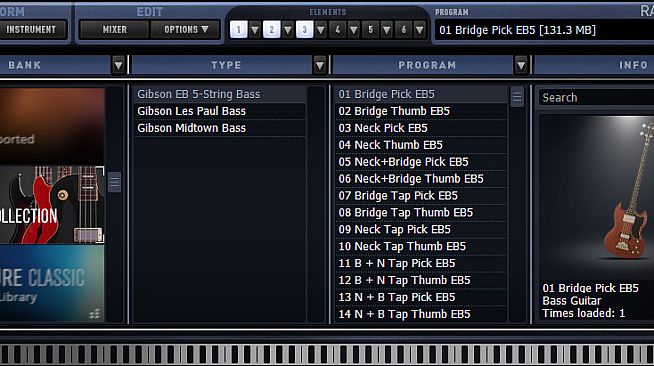654x366 pixels.
Task: Load program 07 Bridge Tap Pick EB5
Action: click(421, 196)
